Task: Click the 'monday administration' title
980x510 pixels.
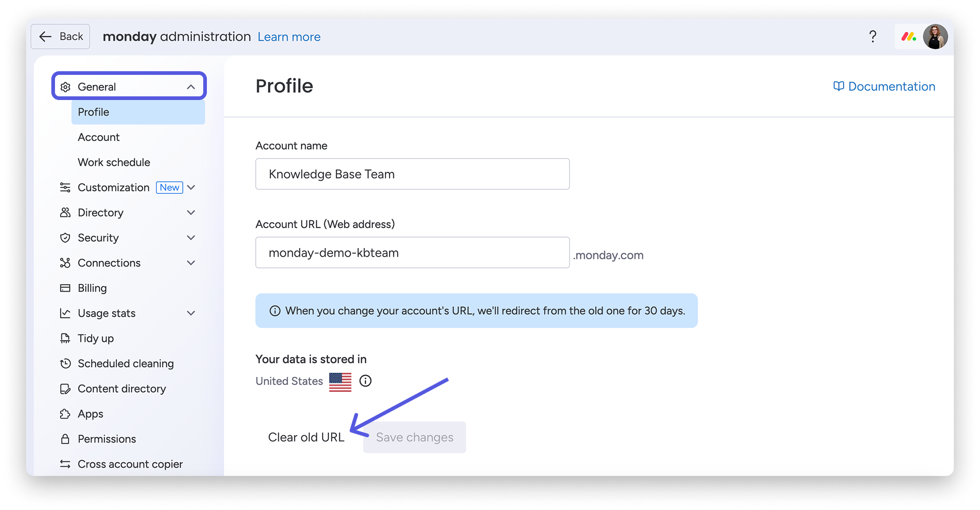Action: pos(177,37)
